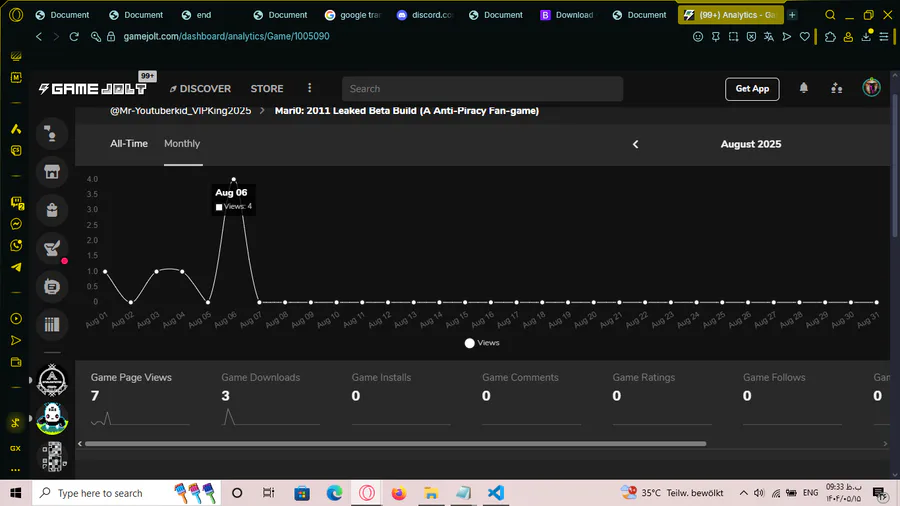Focus the Game Jolt Search field

[x=482, y=89]
